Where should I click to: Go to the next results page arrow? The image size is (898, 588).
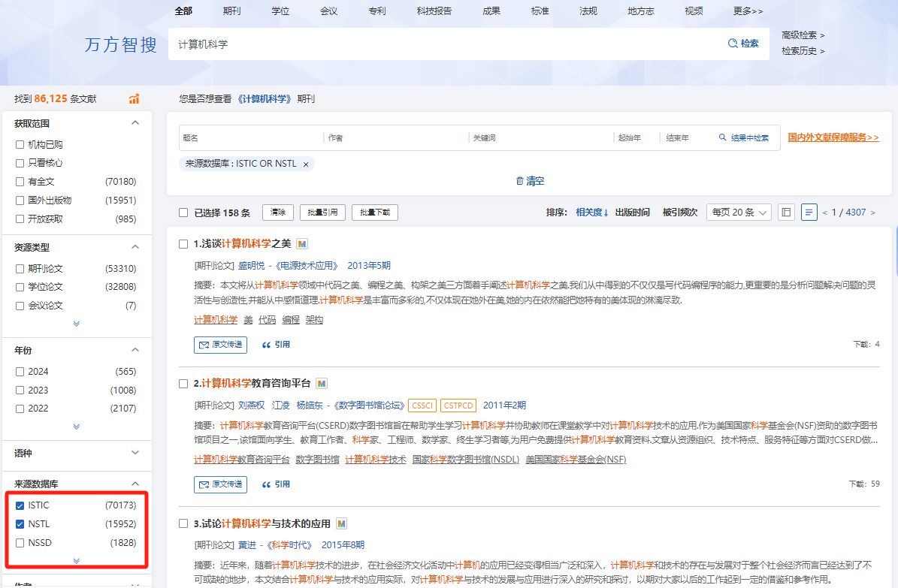point(872,213)
